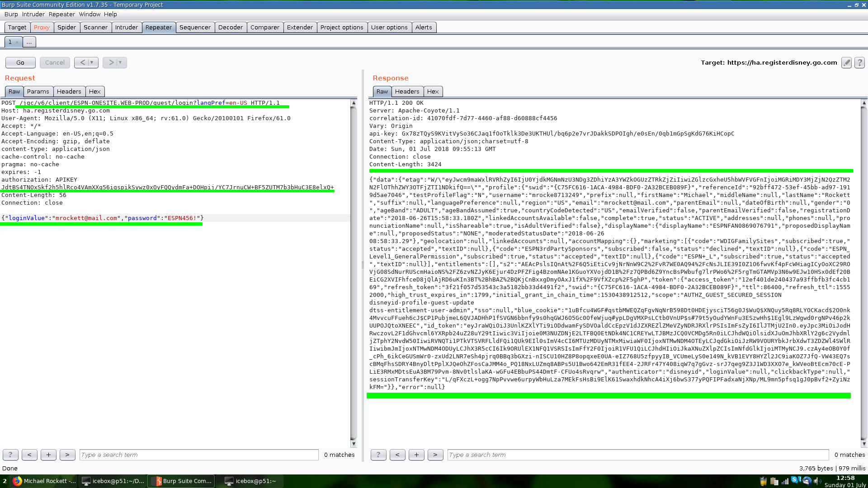The image size is (868, 488).
Task: Expand the forward history dropdown arrow
Action: [120, 63]
